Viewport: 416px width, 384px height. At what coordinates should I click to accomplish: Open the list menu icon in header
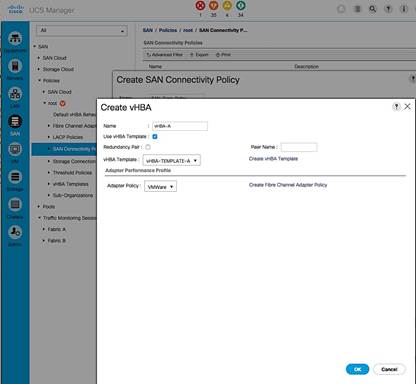(357, 9)
